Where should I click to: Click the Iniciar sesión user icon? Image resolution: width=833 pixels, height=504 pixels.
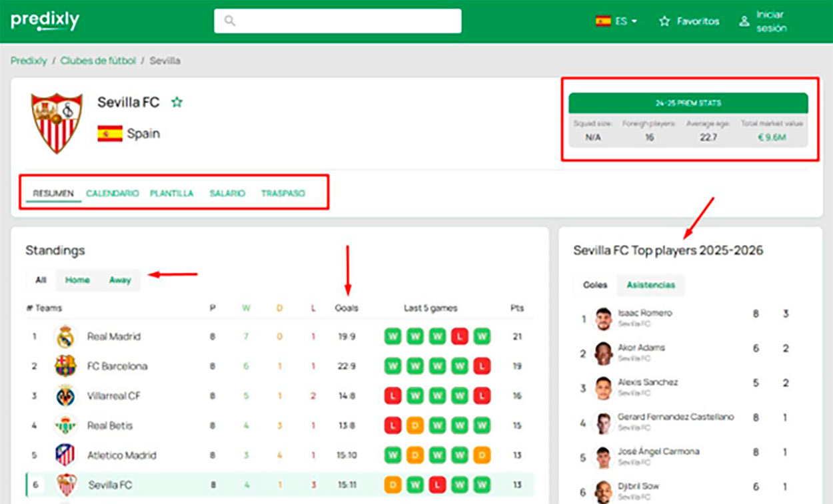tap(744, 21)
